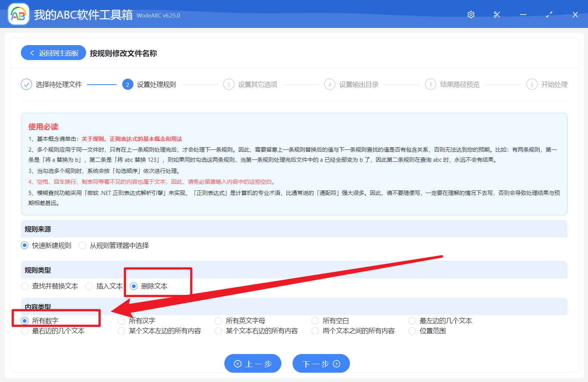Click the step 4 number circle
588x382 pixels.
click(330, 85)
